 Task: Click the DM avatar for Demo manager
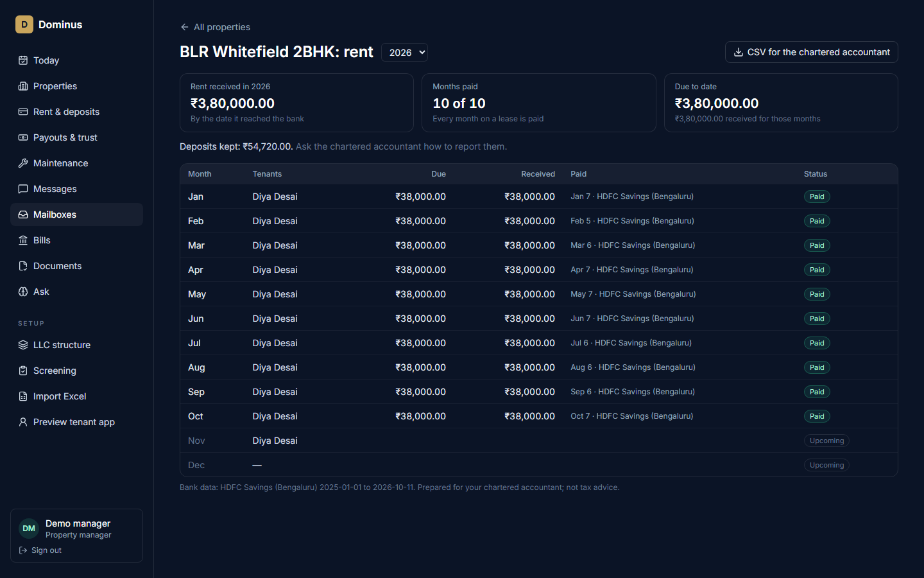click(29, 529)
